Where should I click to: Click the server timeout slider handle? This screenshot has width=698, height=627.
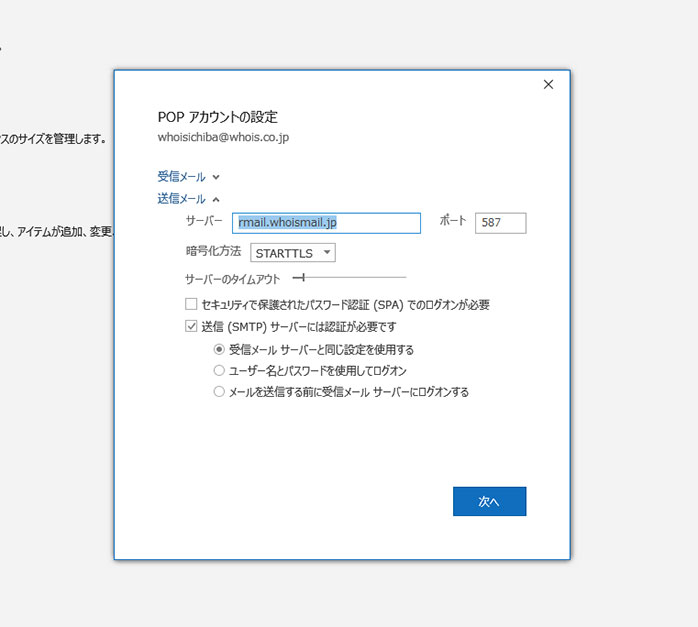(303, 277)
